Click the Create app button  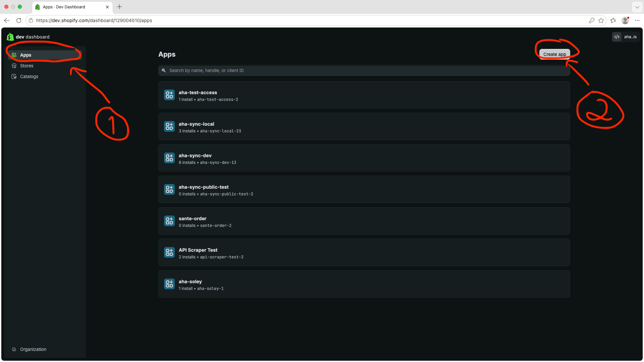(554, 54)
